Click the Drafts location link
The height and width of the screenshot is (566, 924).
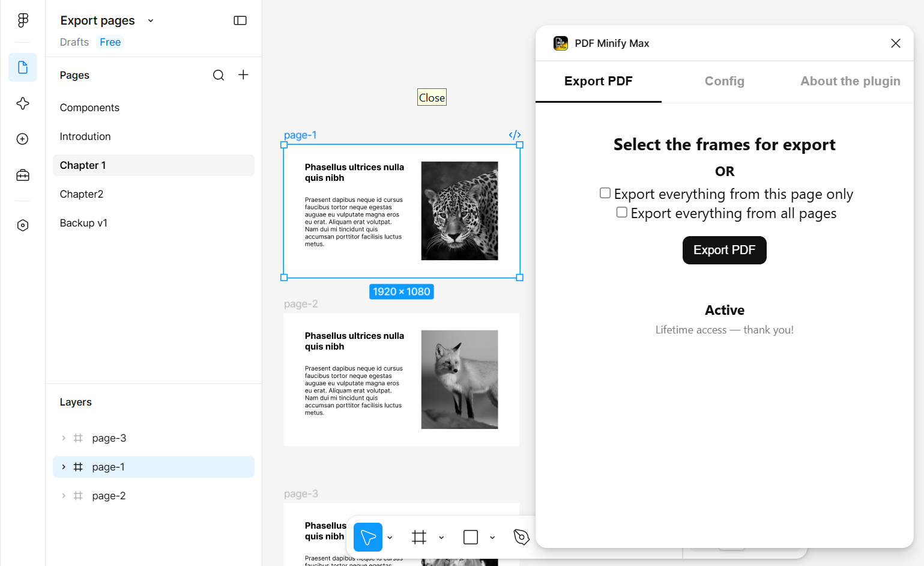(x=74, y=42)
